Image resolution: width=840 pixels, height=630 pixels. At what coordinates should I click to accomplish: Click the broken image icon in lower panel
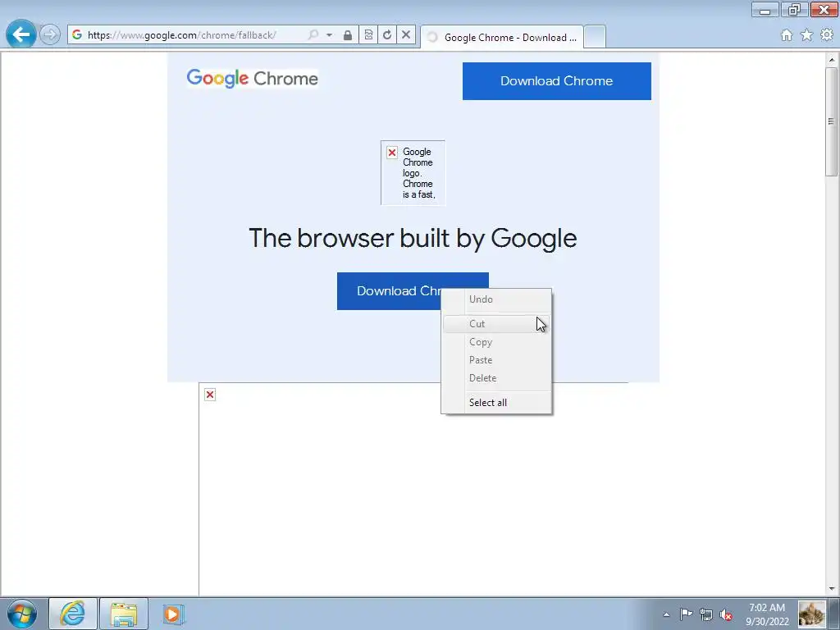pos(210,395)
